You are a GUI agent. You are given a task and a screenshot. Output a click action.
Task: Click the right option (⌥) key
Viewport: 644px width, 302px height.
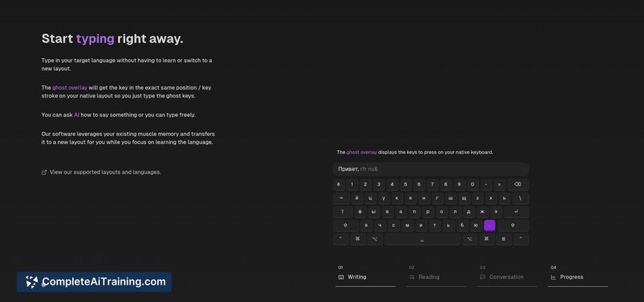click(x=469, y=239)
